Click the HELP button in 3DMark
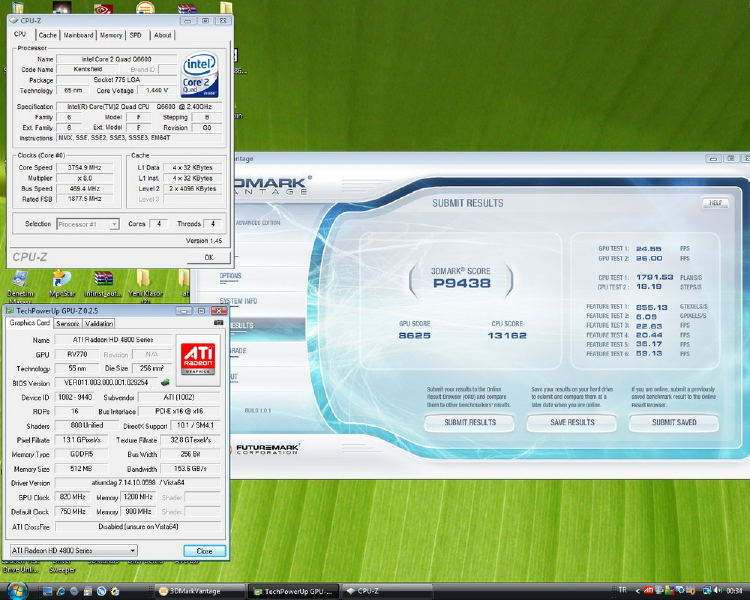 click(x=715, y=203)
